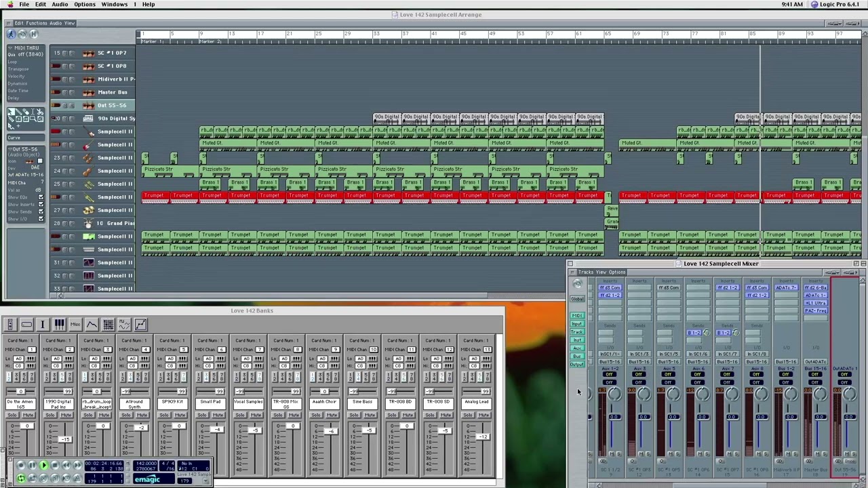Toggle the Output filter button in Samplecell Mixer

point(577,365)
